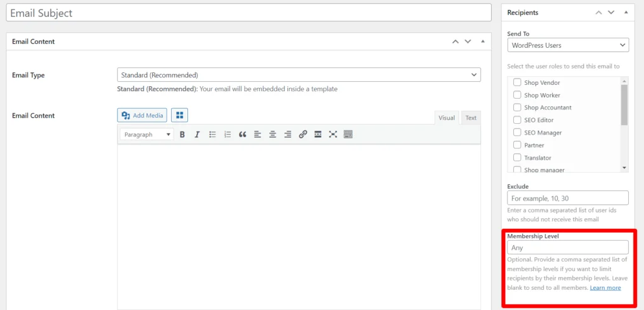
Task: Click the roles list scroll down arrow
Action: (625, 168)
